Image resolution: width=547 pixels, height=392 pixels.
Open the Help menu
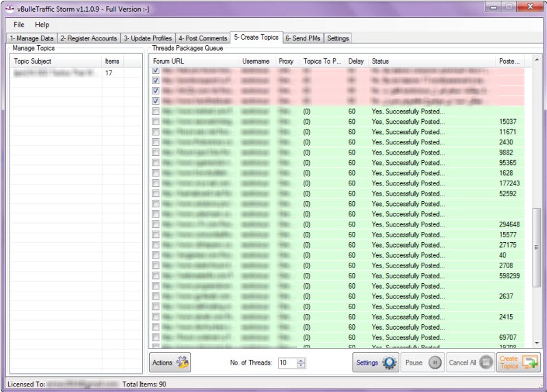(42, 25)
